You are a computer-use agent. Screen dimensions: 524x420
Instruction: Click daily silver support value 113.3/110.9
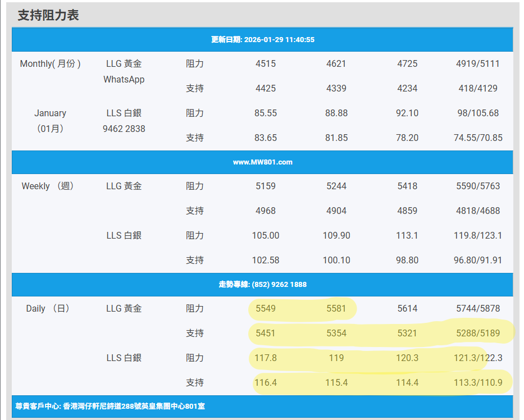478,383
